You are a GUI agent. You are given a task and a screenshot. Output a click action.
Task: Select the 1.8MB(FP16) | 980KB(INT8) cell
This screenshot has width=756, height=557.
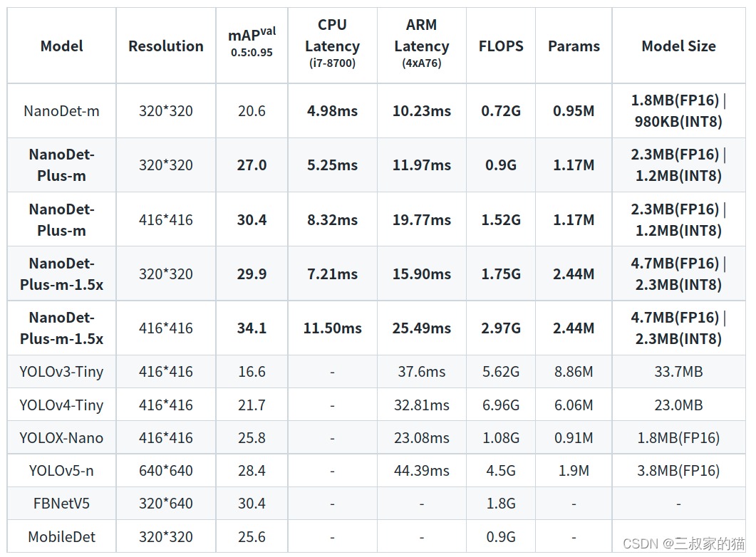(678, 111)
